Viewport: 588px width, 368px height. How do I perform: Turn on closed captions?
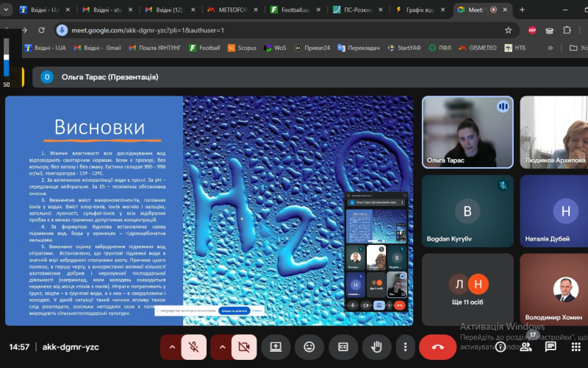click(343, 347)
